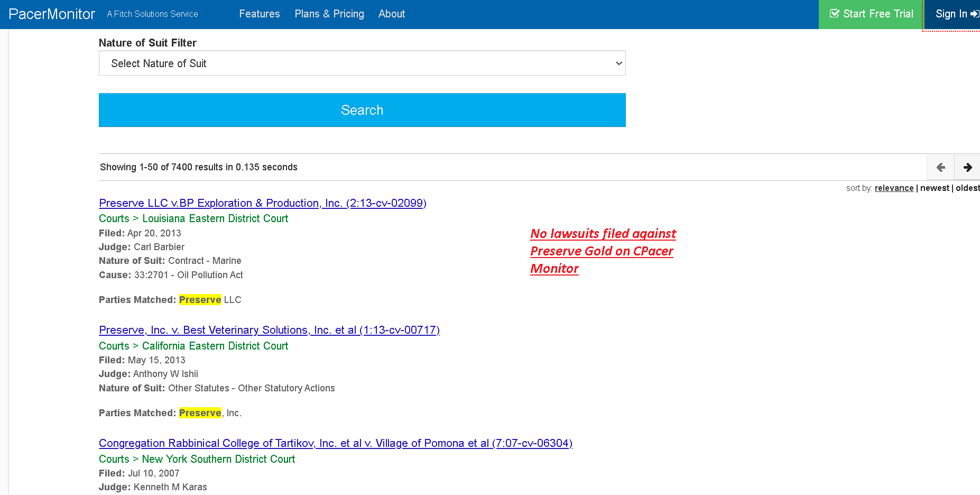Sort results by oldest
Viewport: 980px width, 495px height.
(967, 188)
